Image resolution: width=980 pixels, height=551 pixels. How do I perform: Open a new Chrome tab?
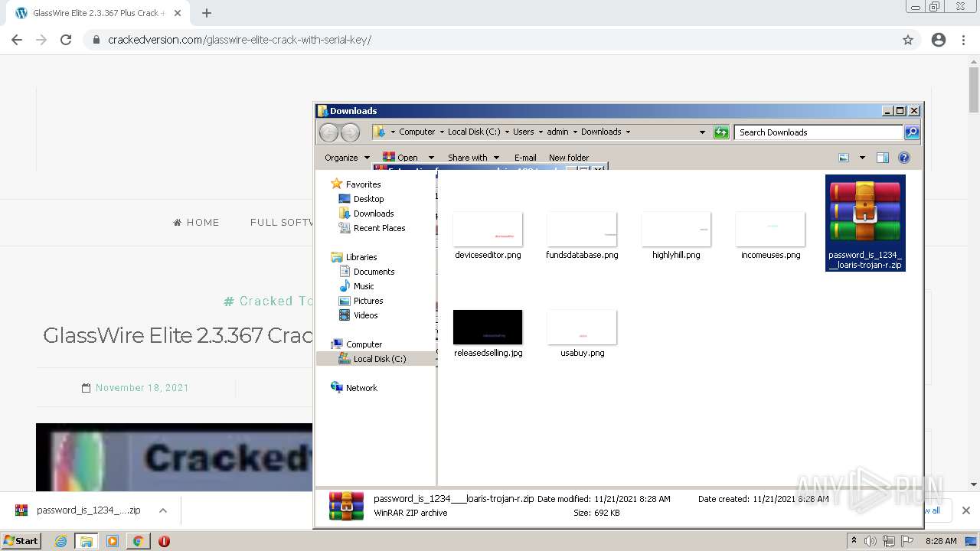(206, 13)
